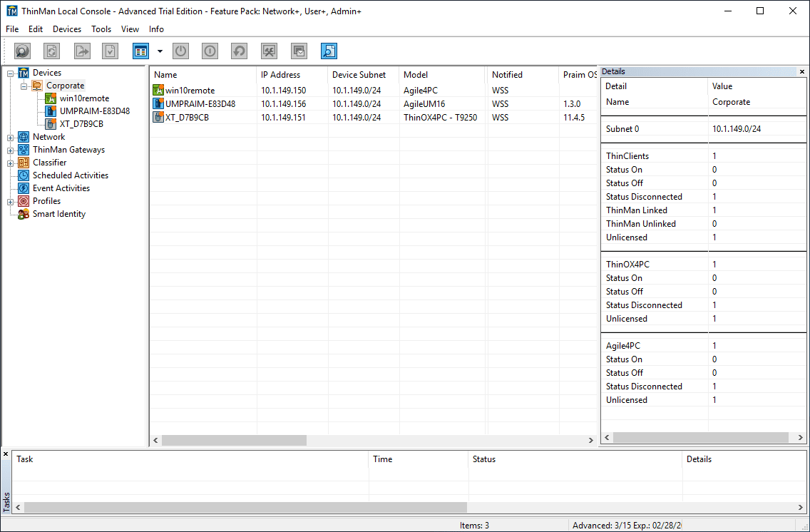
Task: Expand the Profiles tree node
Action: point(10,202)
